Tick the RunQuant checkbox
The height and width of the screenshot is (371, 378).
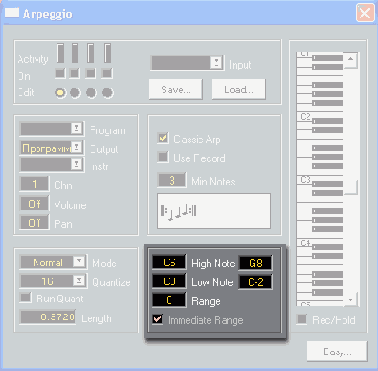pyautogui.click(x=25, y=297)
